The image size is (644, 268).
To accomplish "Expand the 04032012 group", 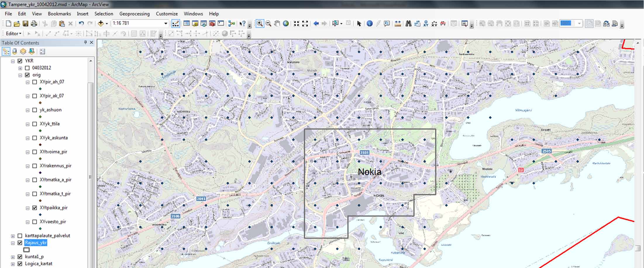I will pos(20,68).
